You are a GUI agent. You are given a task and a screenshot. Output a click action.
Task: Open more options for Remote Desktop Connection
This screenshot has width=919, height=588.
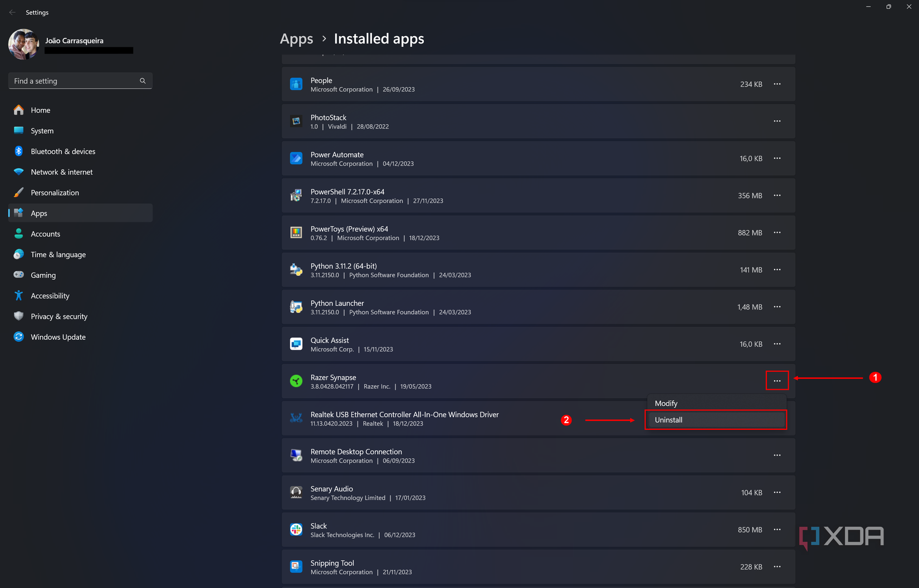pos(777,455)
